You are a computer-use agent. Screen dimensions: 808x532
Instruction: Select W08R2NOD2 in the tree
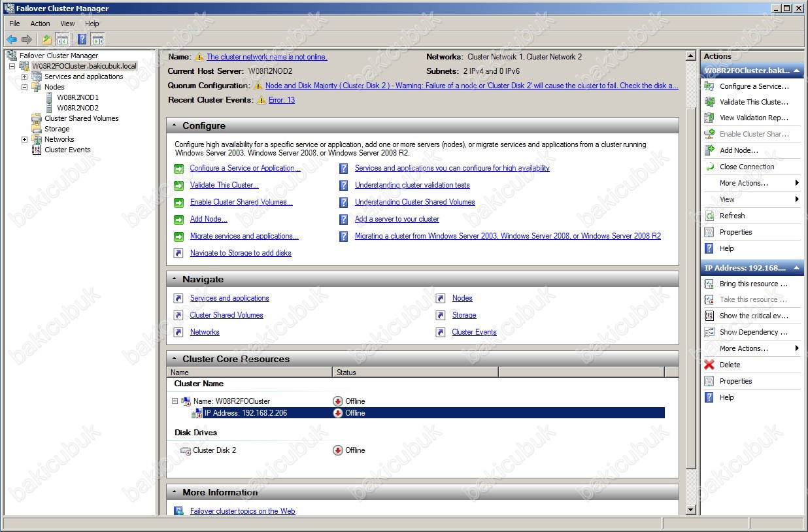click(78, 108)
